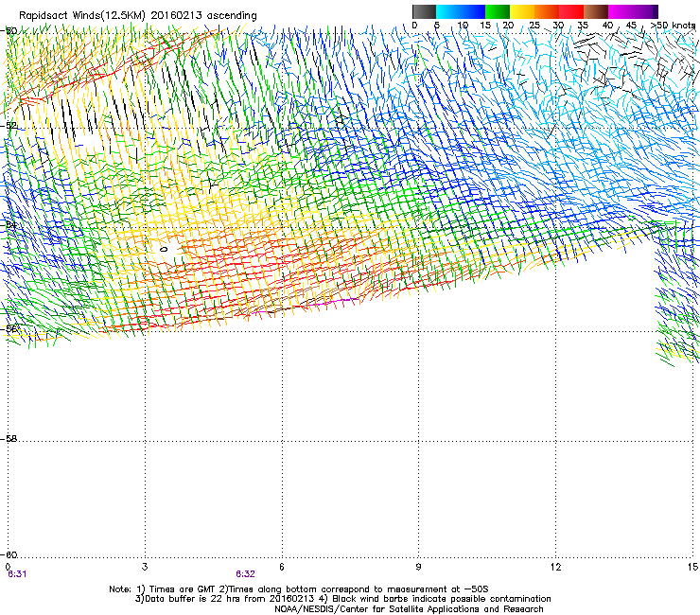Click the 3 longitude axis label
The width and height of the screenshot is (700, 615).
click(145, 567)
